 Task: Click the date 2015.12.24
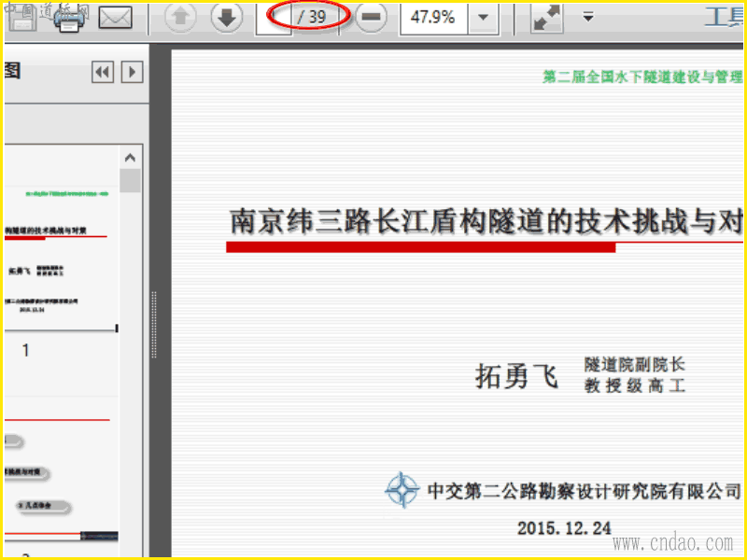pyautogui.click(x=564, y=528)
